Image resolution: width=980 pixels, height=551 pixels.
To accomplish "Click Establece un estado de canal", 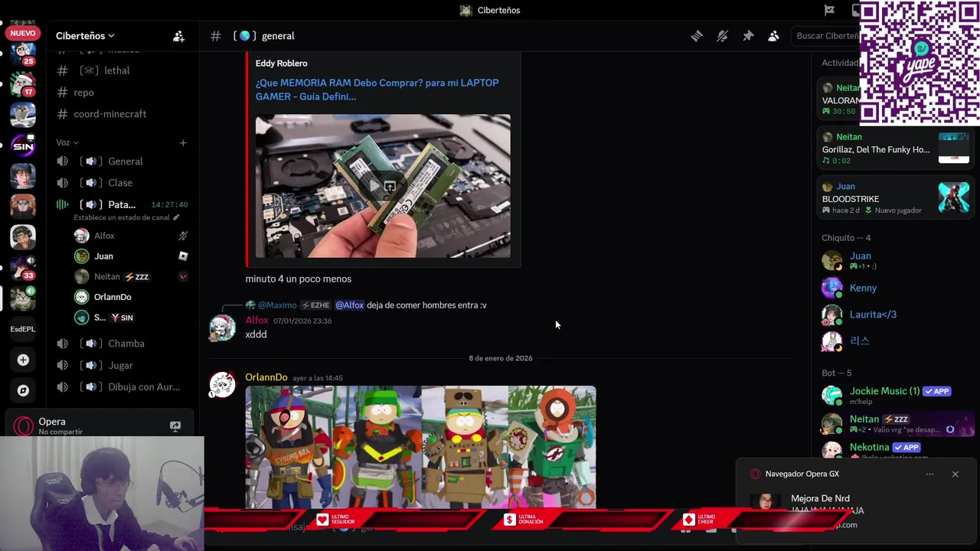I will click(126, 217).
